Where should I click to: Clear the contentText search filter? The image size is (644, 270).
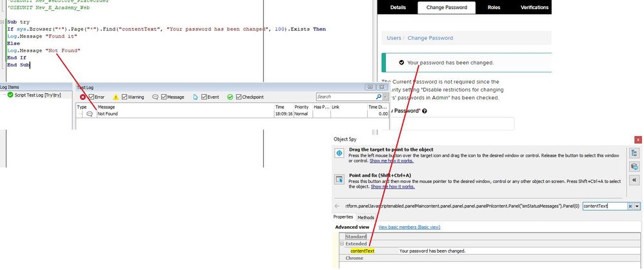point(630,206)
